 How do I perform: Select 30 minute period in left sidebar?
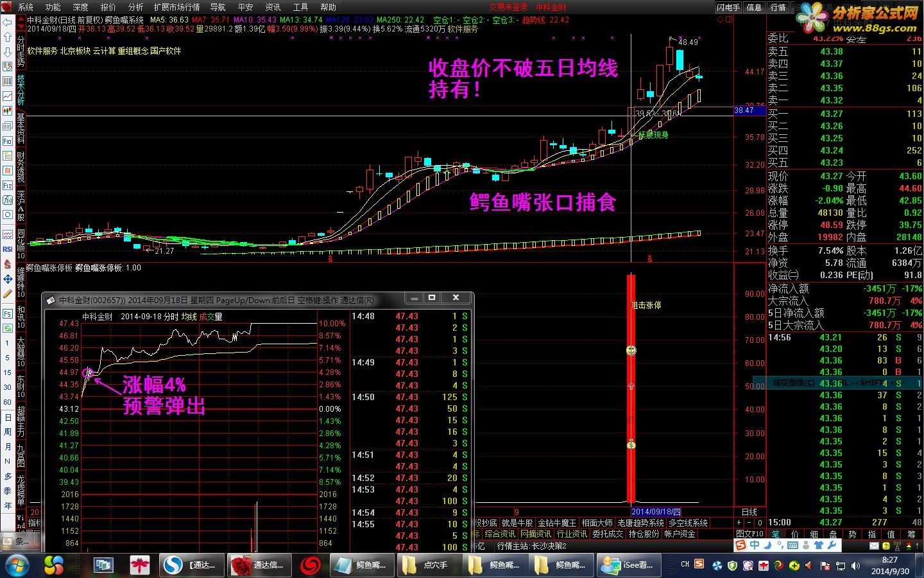click(x=8, y=387)
